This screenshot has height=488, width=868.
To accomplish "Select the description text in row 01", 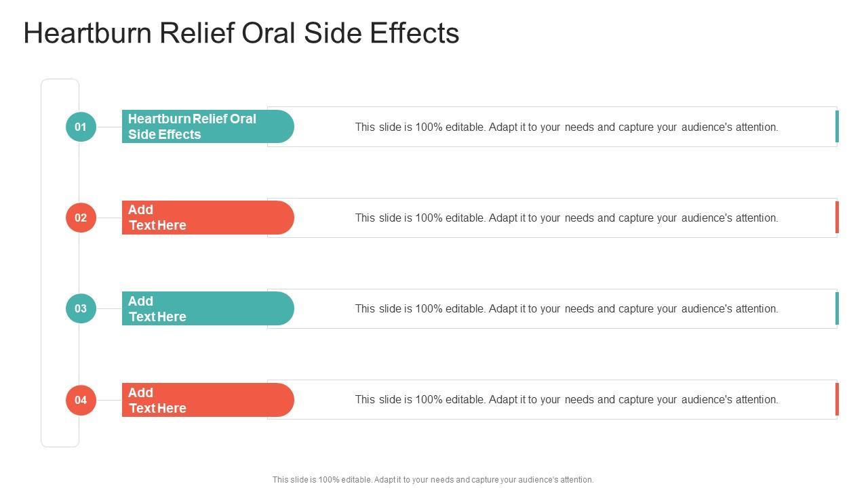I will click(566, 127).
